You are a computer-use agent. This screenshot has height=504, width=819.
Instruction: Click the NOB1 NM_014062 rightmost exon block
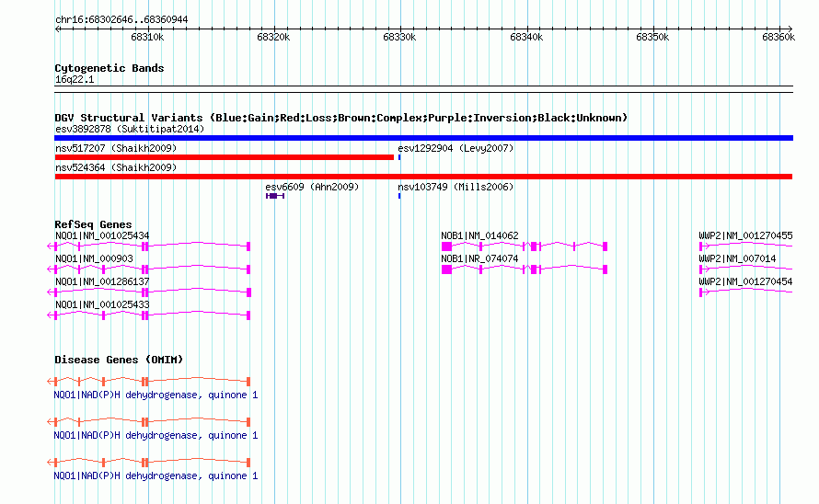tap(606, 246)
